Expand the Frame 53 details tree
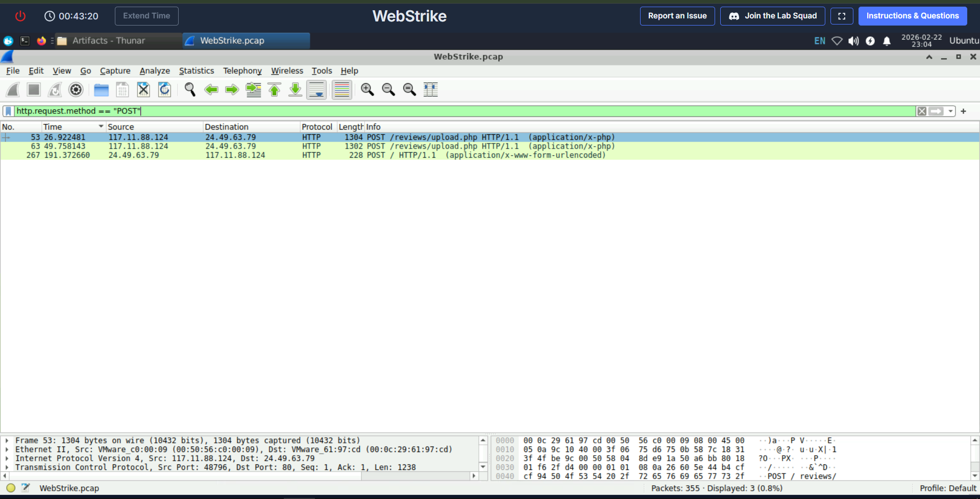This screenshot has width=980, height=499. point(7,440)
